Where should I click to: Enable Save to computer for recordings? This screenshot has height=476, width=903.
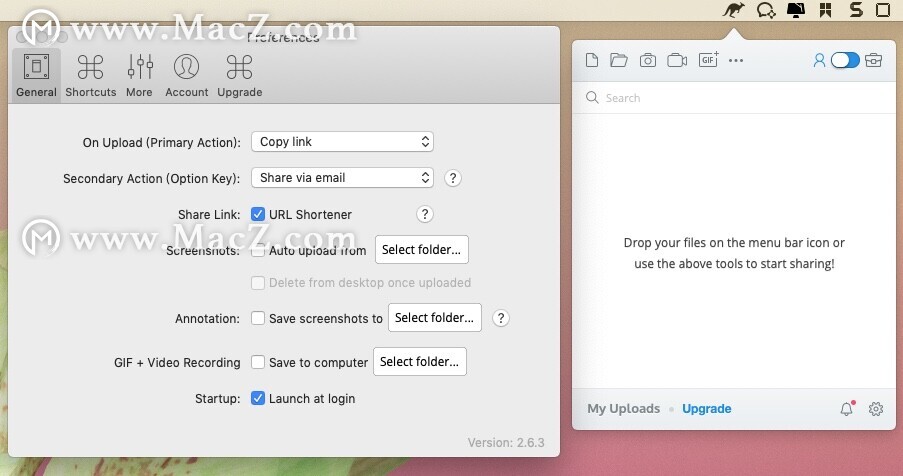point(258,362)
